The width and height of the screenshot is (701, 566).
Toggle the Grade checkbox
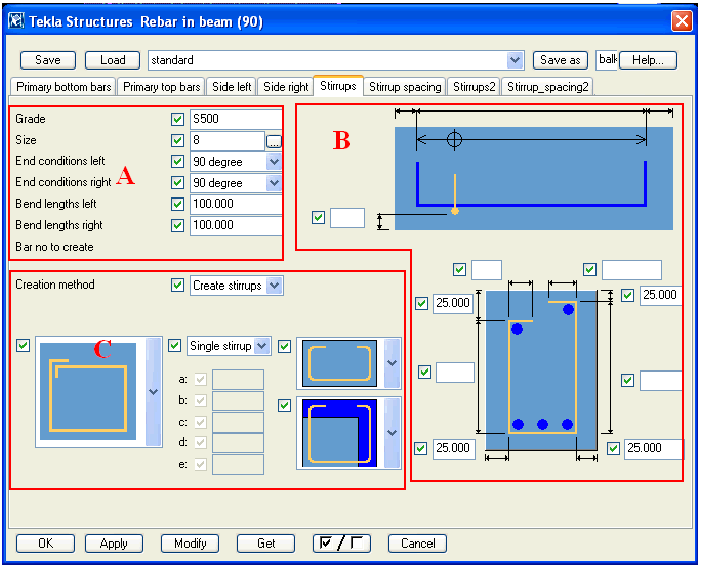[x=178, y=120]
